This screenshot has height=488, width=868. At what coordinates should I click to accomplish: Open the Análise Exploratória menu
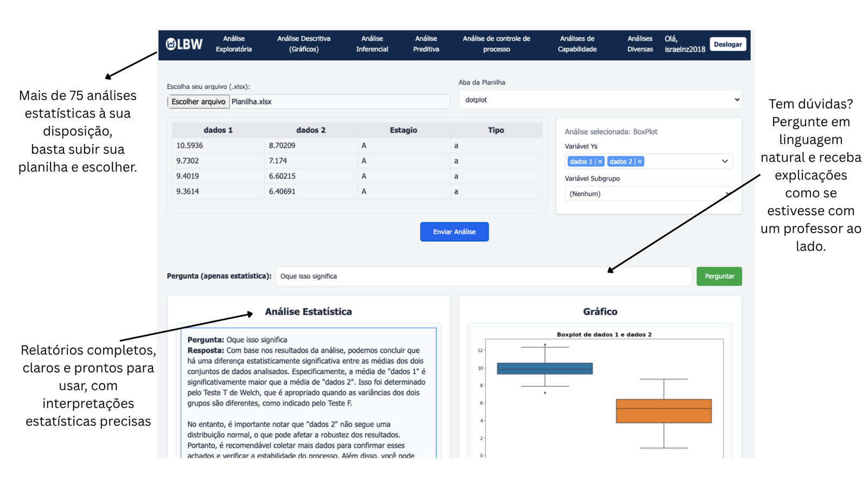234,44
